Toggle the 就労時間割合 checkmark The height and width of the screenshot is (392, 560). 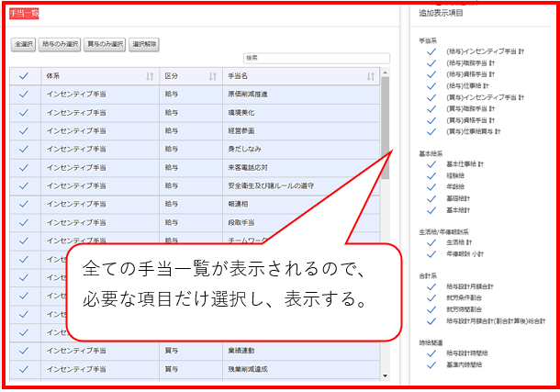pyautogui.click(x=431, y=310)
